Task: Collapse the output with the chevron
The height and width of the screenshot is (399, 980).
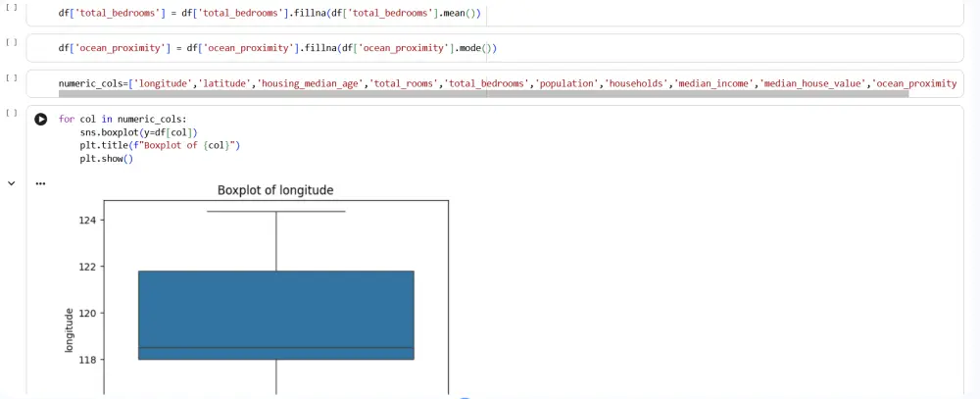Action: 11,183
